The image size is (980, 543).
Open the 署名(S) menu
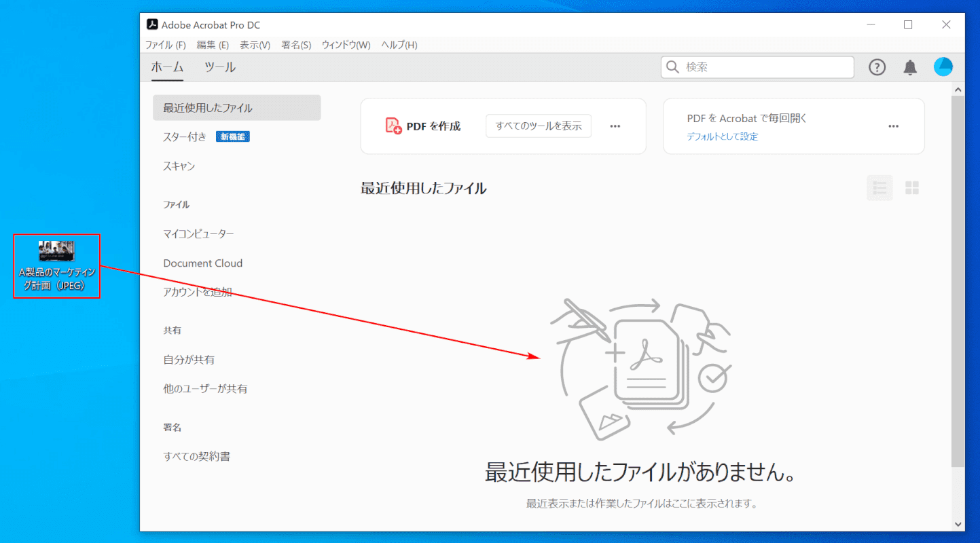click(296, 45)
